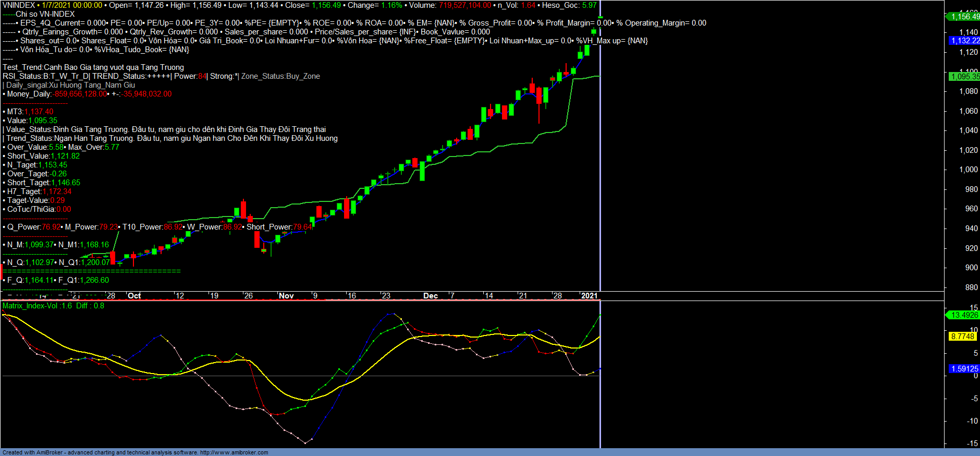Select the 2021 marker on date axis
This screenshot has width=980, height=456.
[589, 296]
